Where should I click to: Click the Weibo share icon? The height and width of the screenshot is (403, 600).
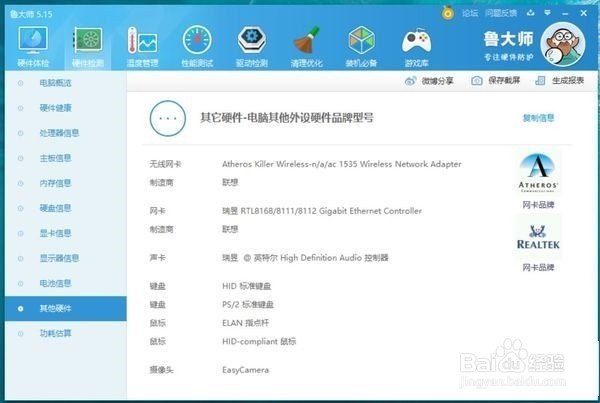click(410, 81)
